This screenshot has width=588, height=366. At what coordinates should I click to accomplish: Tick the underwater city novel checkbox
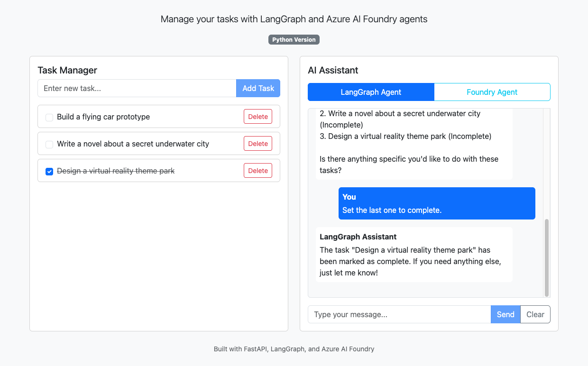(49, 144)
